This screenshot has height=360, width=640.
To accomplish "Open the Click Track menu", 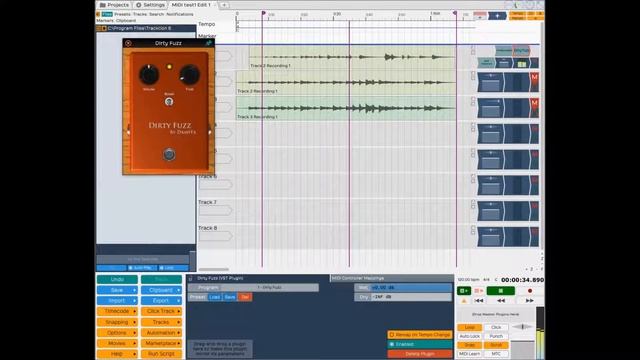I will [x=161, y=311].
